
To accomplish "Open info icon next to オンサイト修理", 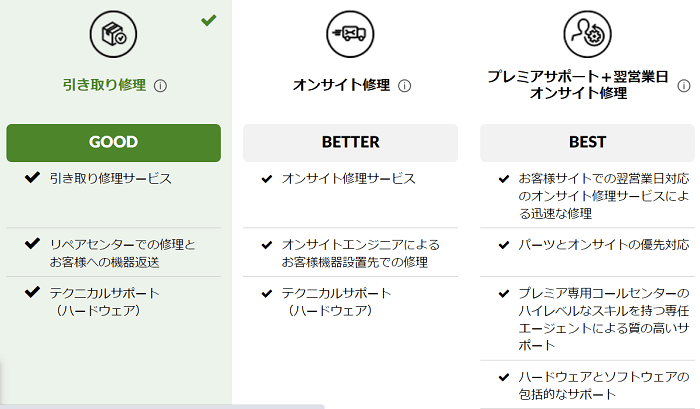I will (x=404, y=86).
